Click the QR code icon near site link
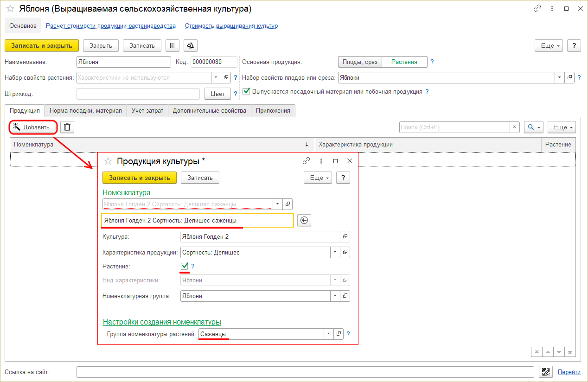 [x=546, y=372]
